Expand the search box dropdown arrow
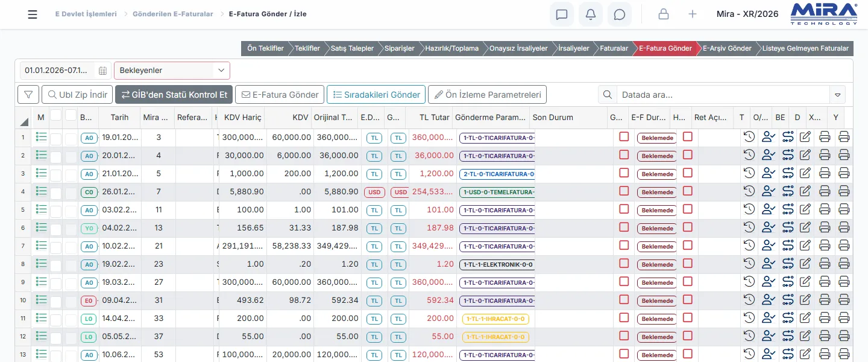This screenshot has height=362, width=868. (837, 95)
